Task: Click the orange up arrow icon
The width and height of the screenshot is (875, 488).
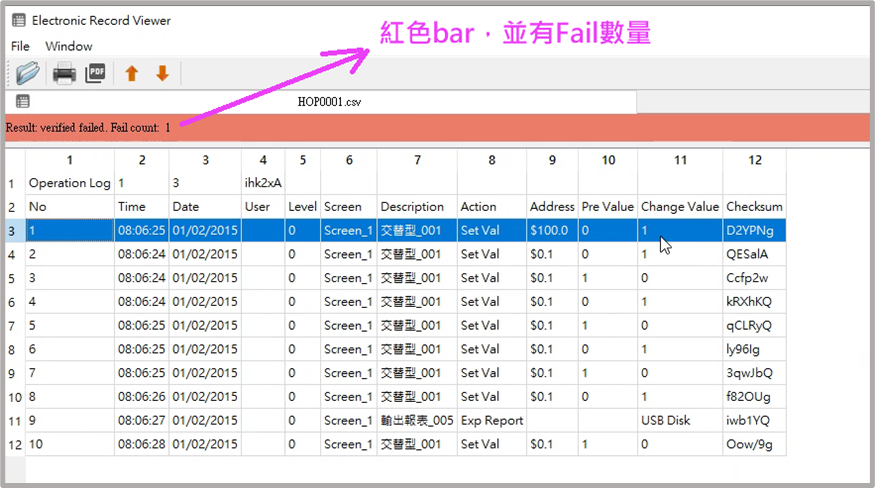Action: (x=131, y=73)
